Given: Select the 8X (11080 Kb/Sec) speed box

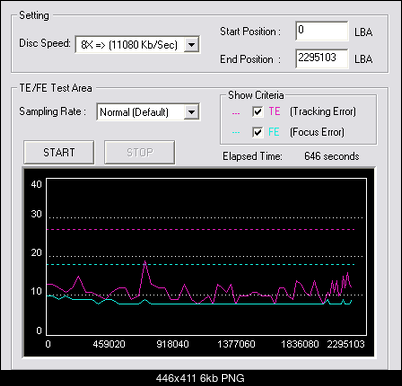Looking at the screenshot, I should coord(137,44).
